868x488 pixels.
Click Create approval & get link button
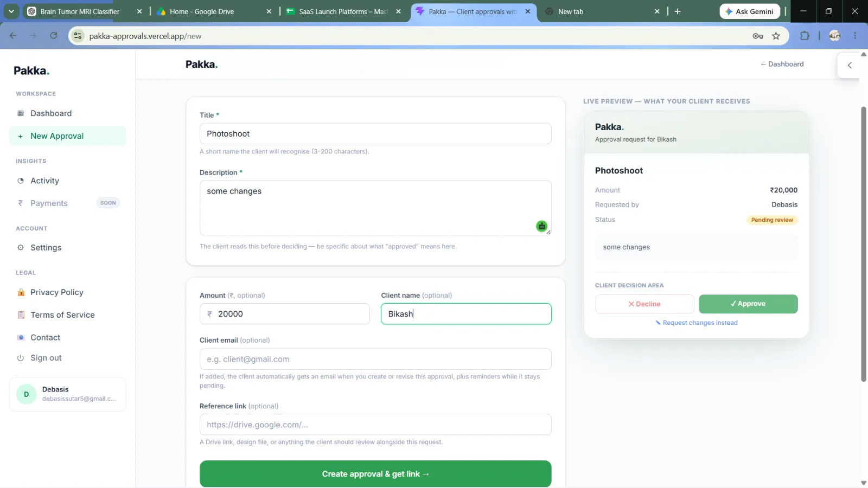[x=375, y=474]
